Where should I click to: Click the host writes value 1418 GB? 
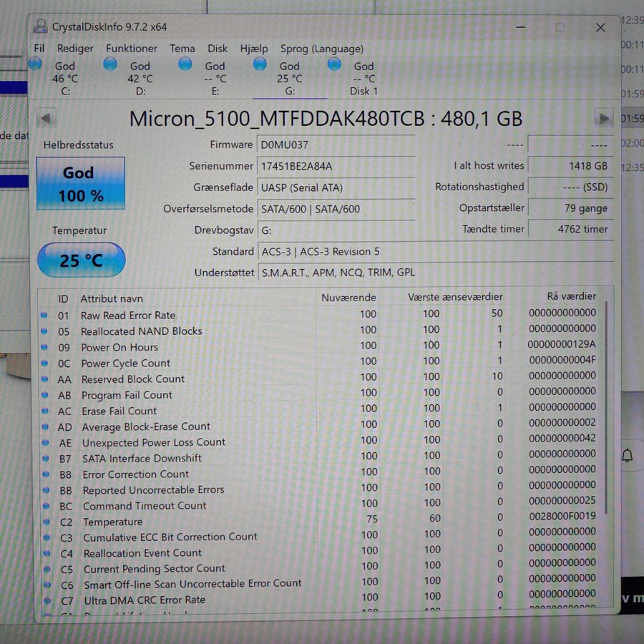tap(571, 166)
